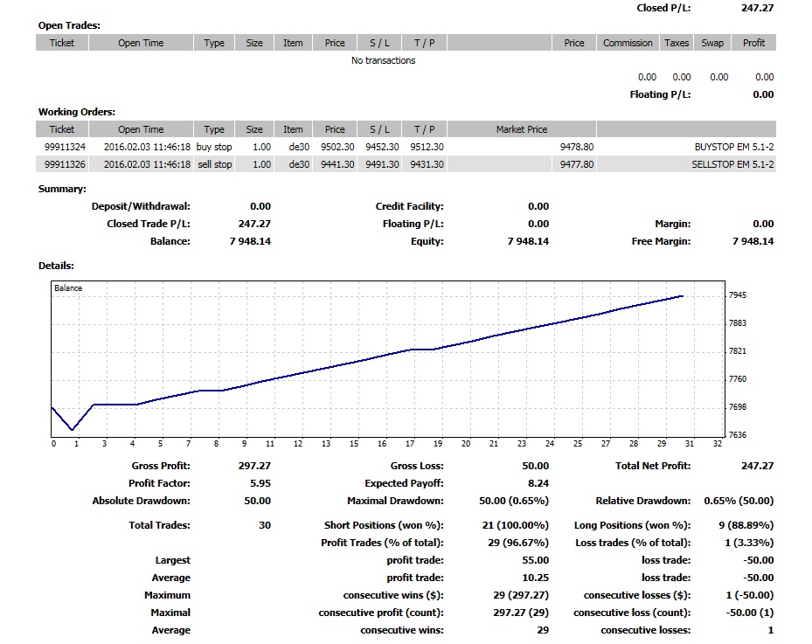This screenshot has height=644, width=812.
Task: Click the BUYSTOP EM 5.1-2 comment
Action: (732, 147)
